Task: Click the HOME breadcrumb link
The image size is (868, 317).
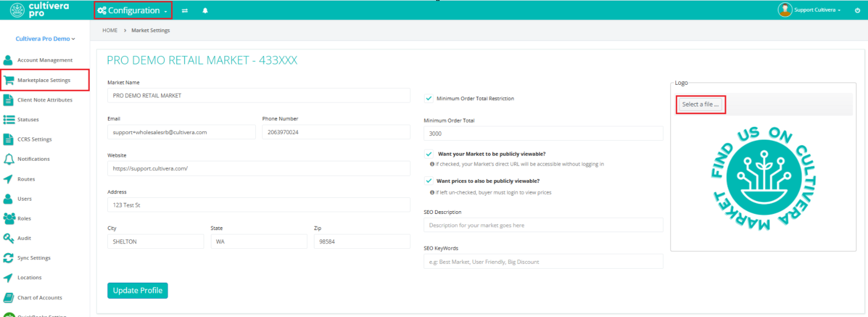Action: (110, 30)
